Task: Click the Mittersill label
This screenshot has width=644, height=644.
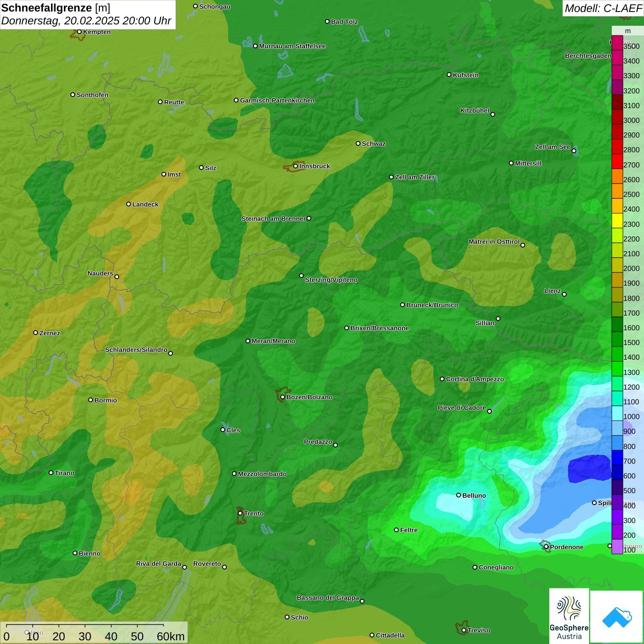Action: tap(528, 163)
